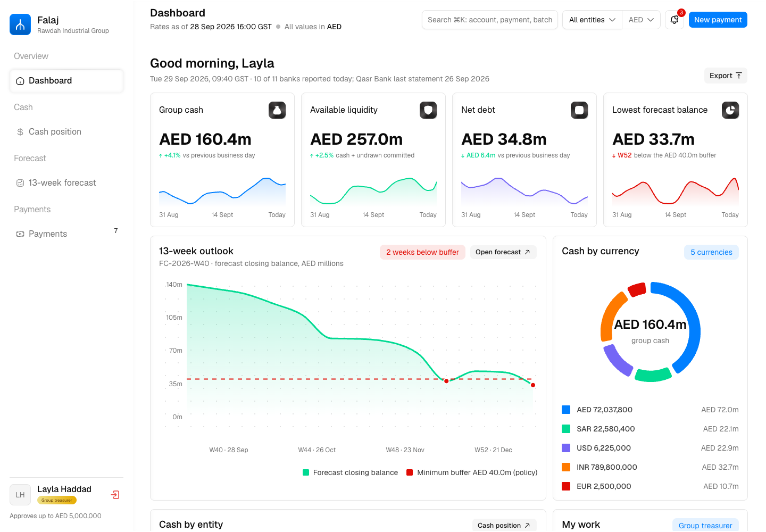
Task: Open Payments in the sidebar
Action: [66, 234]
